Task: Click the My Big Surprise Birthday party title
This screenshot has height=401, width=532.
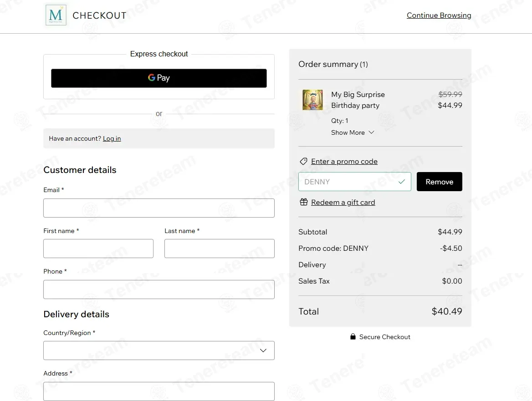Action: point(358,100)
